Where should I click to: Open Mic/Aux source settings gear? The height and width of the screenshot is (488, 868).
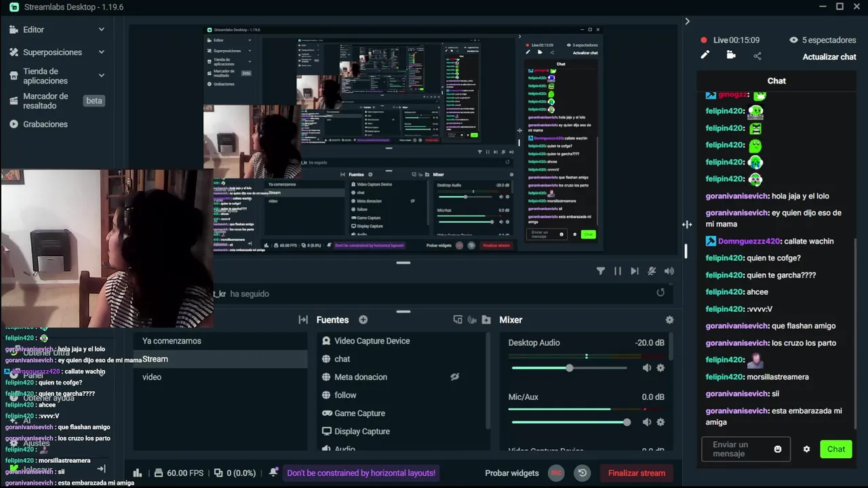tap(660, 422)
